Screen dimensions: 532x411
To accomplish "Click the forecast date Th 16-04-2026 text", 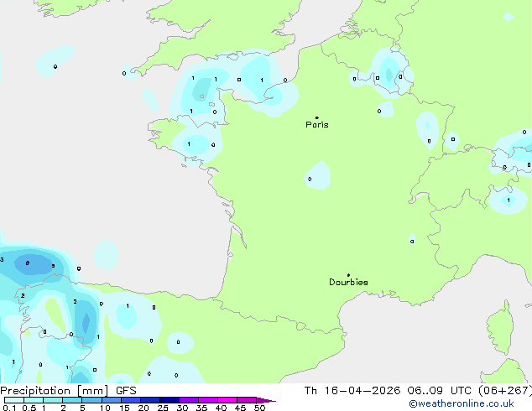I will pyautogui.click(x=352, y=391).
